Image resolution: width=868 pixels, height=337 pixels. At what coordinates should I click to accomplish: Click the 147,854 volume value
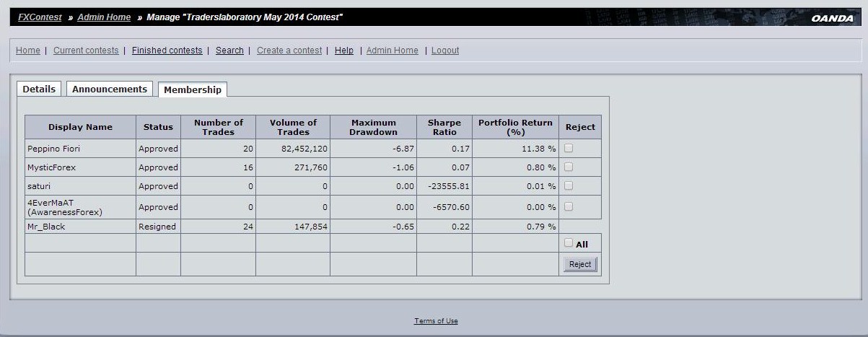click(x=311, y=227)
